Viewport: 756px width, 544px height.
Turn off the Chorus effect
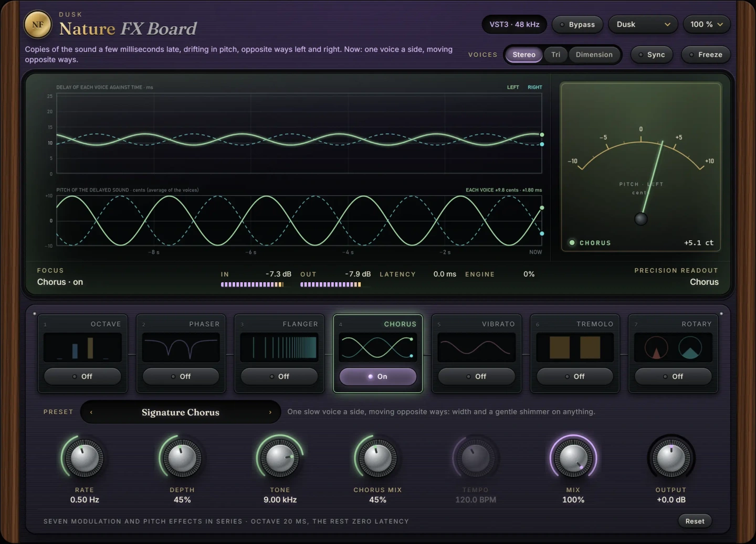point(378,376)
